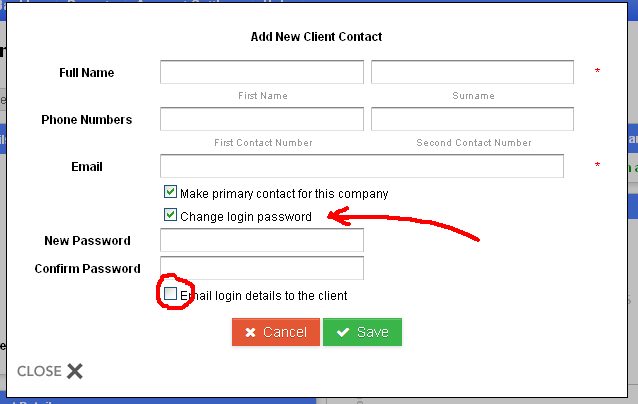Viewport: 638px width, 404px height.
Task: Click the CLOSE text link
Action: click(39, 371)
